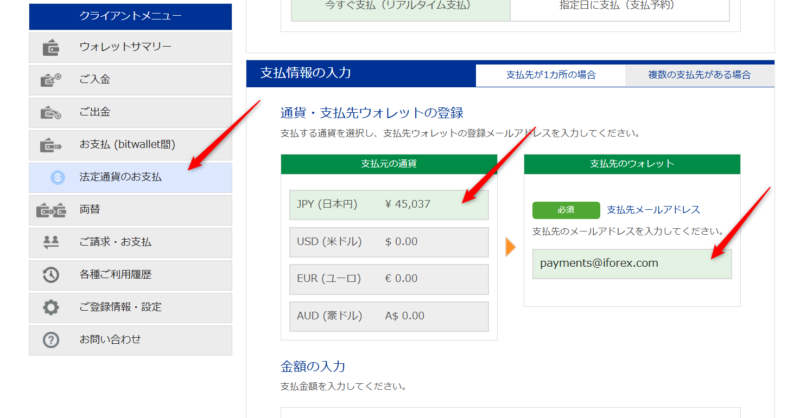Select USD (米ドル) source currency
The height and width of the screenshot is (418, 800).
click(389, 242)
